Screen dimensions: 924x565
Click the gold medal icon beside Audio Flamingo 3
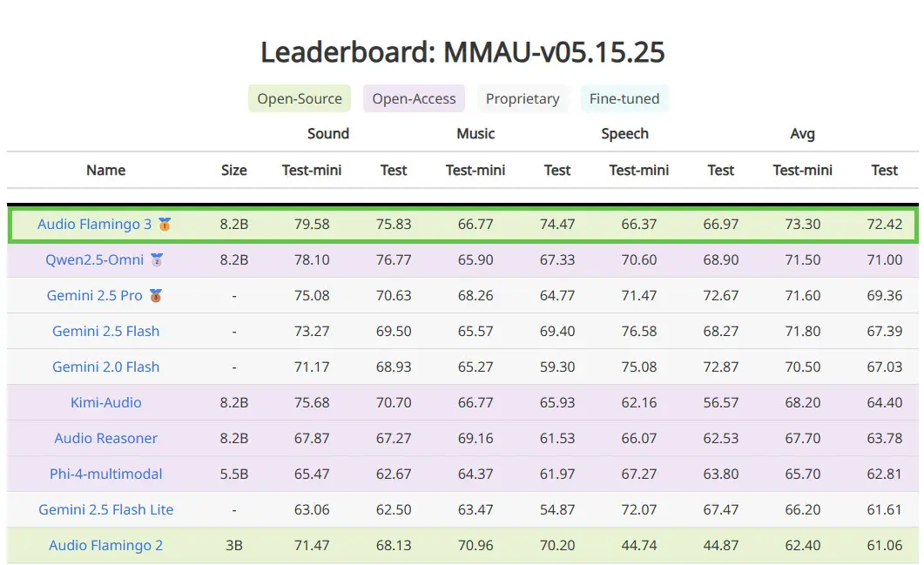165,225
